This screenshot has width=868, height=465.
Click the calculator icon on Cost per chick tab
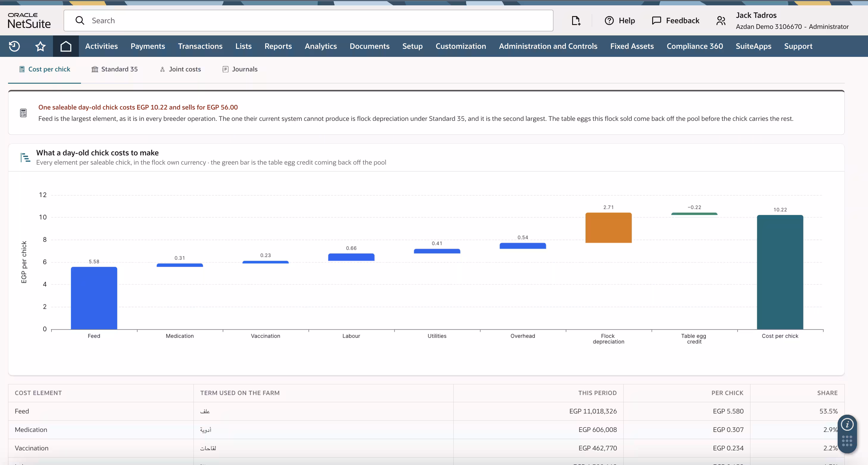click(22, 69)
